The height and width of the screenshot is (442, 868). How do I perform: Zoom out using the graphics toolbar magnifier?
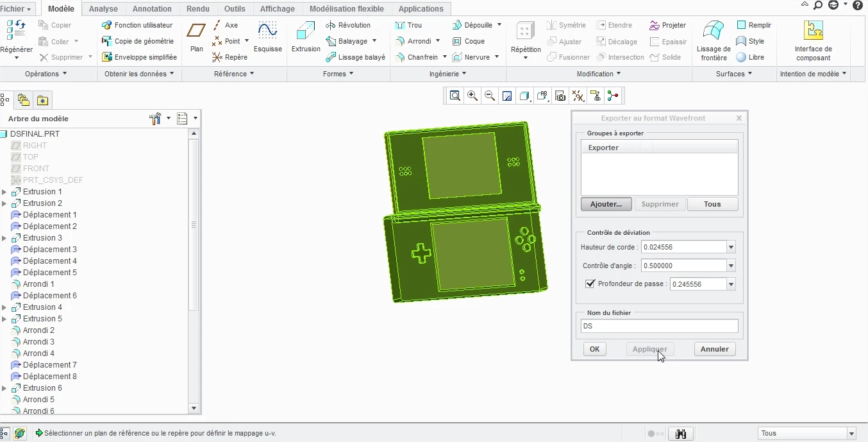490,96
